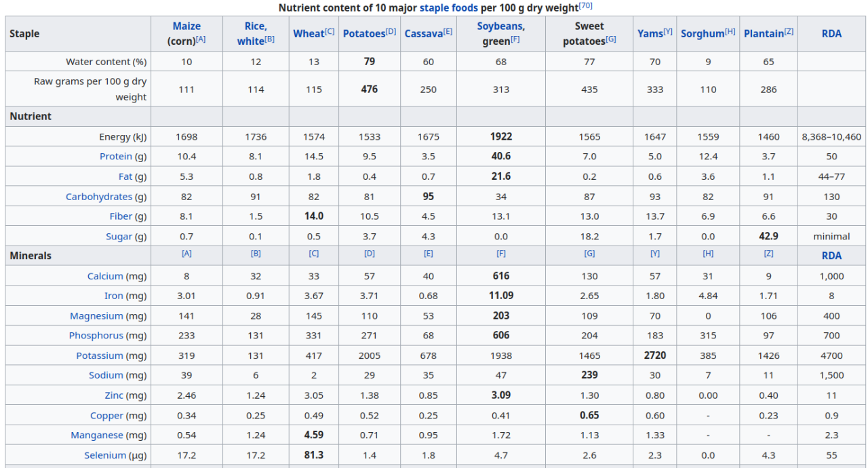Go to the Cassava article link
The width and height of the screenshot is (868, 468).
(x=423, y=34)
